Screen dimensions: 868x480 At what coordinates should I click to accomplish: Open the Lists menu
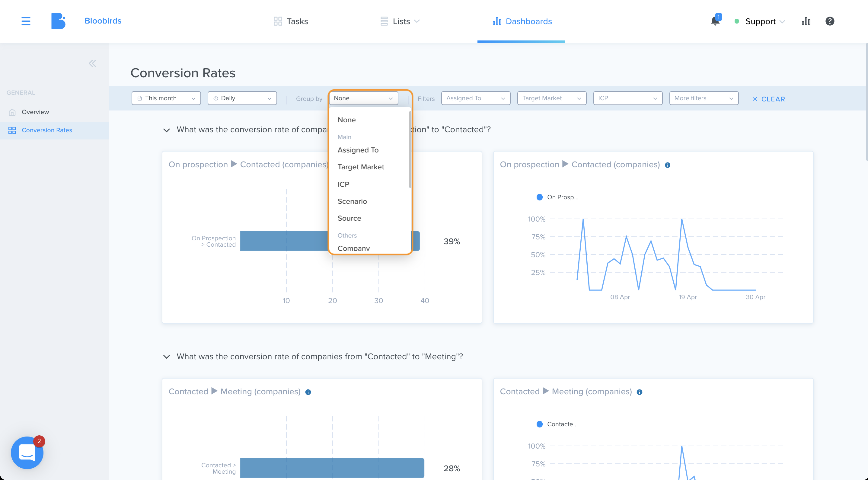coord(400,21)
